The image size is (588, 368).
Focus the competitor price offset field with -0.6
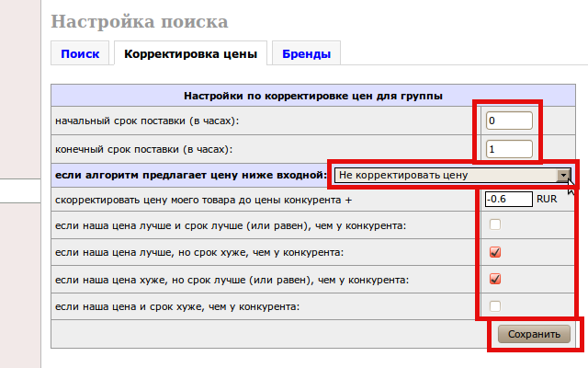(508, 199)
